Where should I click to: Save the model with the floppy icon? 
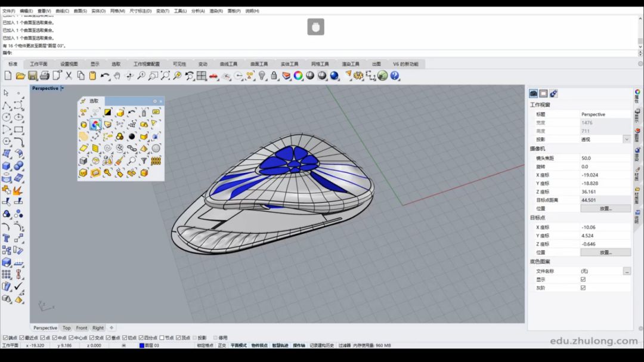[32, 76]
